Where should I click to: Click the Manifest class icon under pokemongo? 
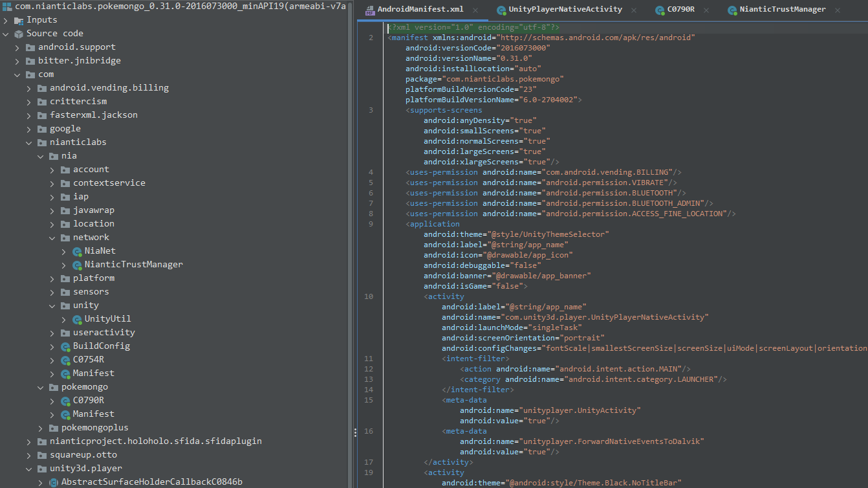65,414
